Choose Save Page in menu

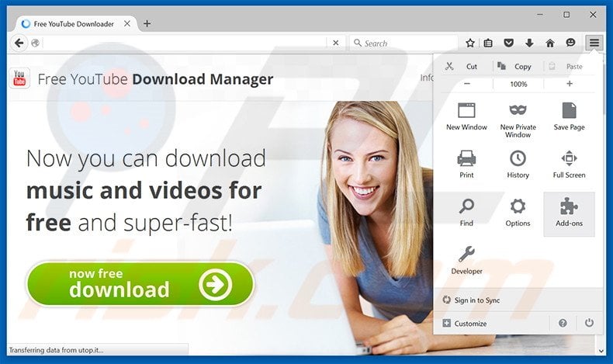[570, 117]
